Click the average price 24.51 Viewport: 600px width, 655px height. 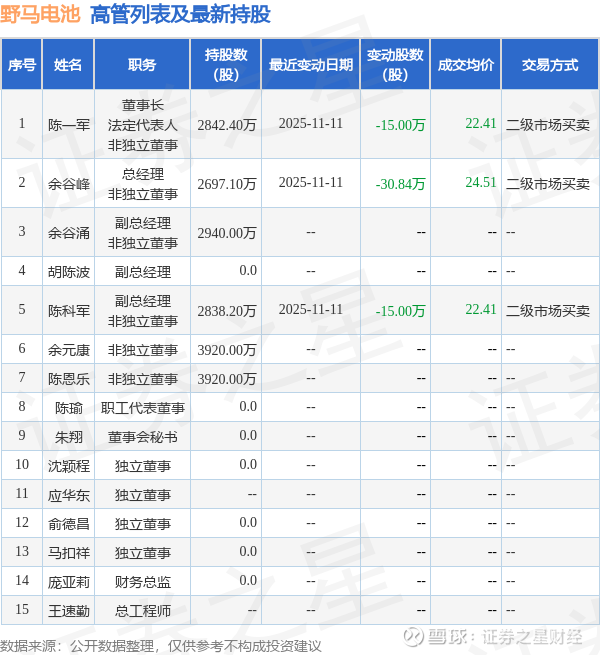(481, 182)
